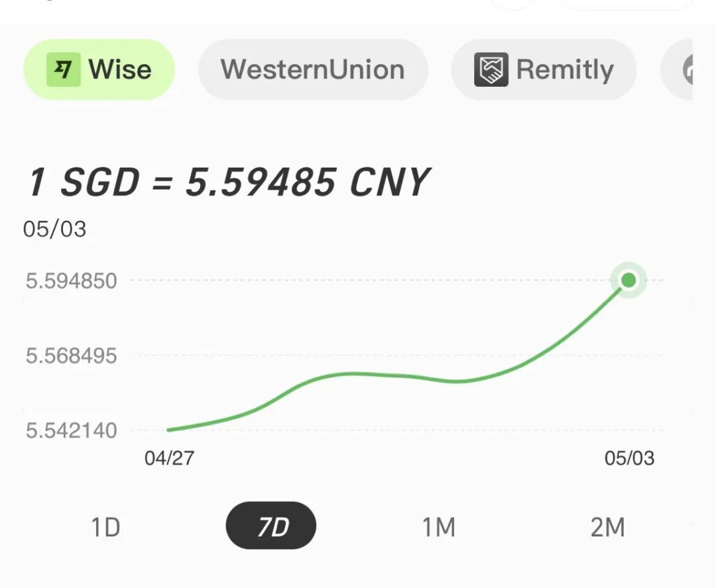Select the 7D time range
The width and height of the screenshot is (716, 588).
tap(271, 528)
